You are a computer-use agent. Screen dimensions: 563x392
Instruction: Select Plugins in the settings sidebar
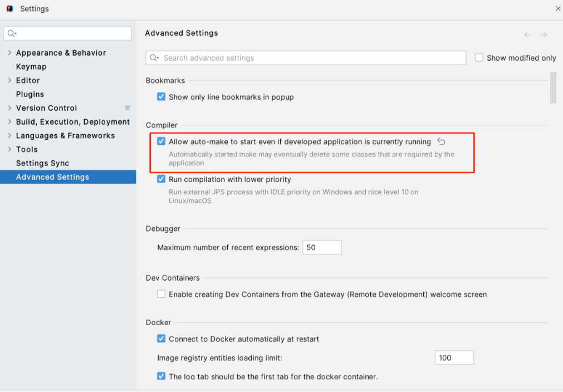click(x=30, y=94)
